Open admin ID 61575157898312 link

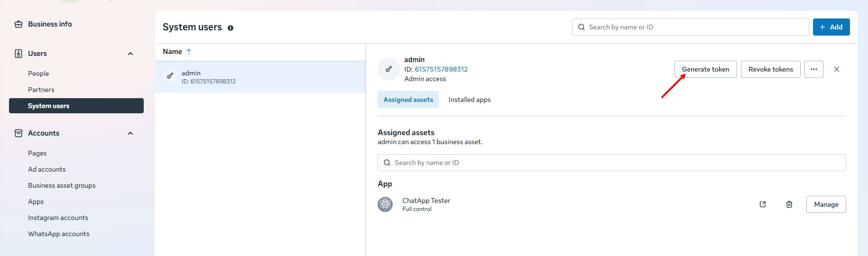pos(441,69)
